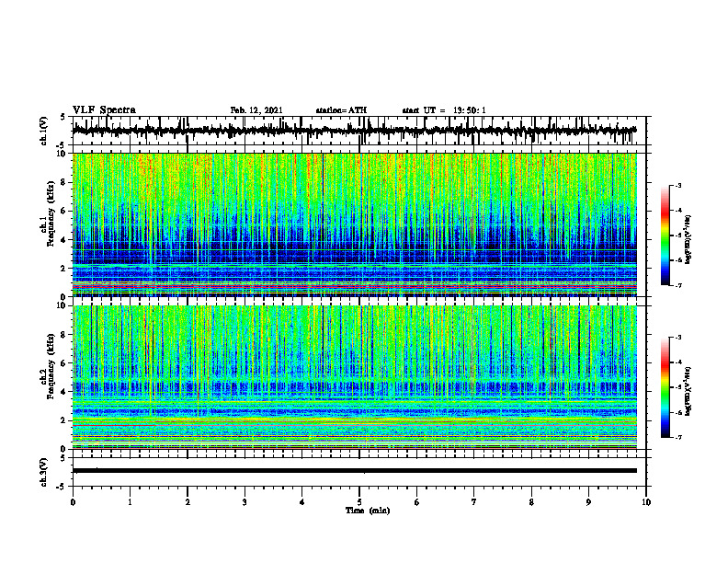Click the "-7" label on ch.2 colorbar
Viewport: 728px width, 563px height.
(x=677, y=438)
